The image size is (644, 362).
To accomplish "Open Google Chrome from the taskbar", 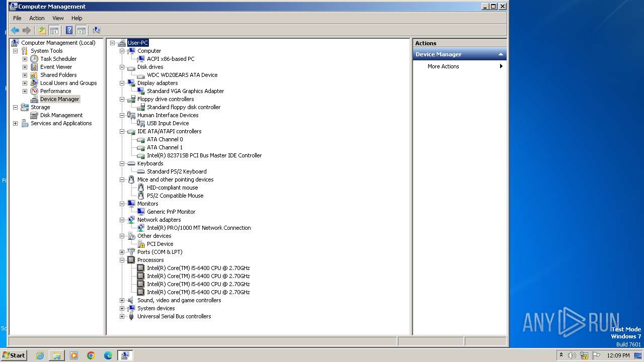I will click(x=91, y=355).
